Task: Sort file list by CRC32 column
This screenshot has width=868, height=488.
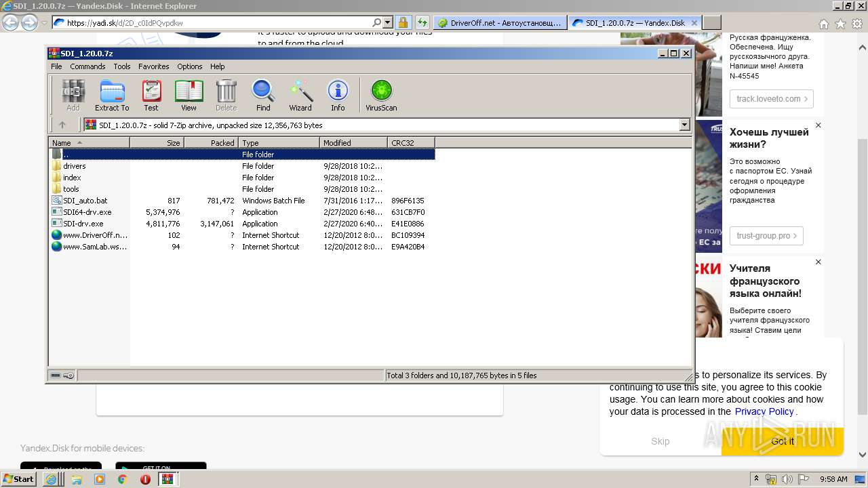Action: [x=411, y=143]
